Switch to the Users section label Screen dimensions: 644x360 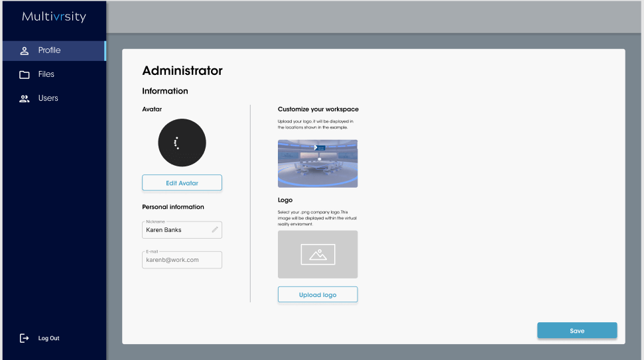(48, 98)
